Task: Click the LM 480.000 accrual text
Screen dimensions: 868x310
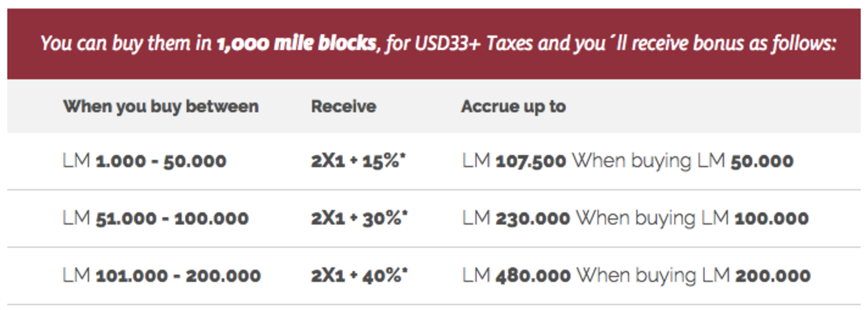Action: pyautogui.click(x=517, y=275)
